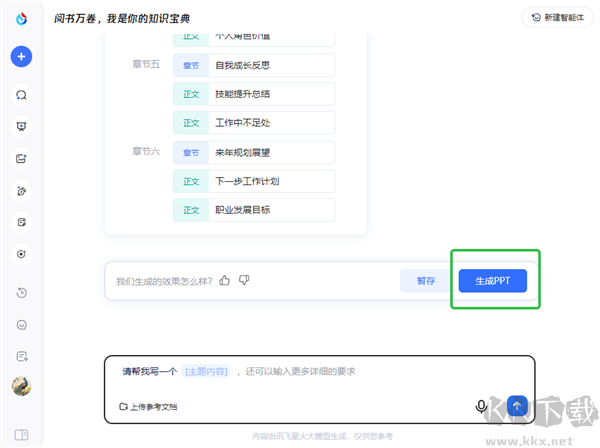The width and height of the screenshot is (600, 448).
Task: Select the 自我成长反思 chapter field
Action: tap(254, 65)
